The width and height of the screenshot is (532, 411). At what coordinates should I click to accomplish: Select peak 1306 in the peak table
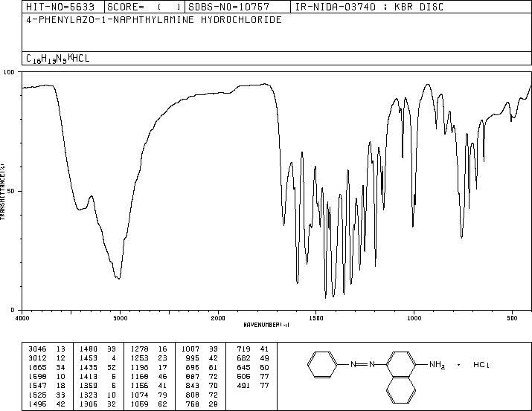pyautogui.click(x=97, y=404)
